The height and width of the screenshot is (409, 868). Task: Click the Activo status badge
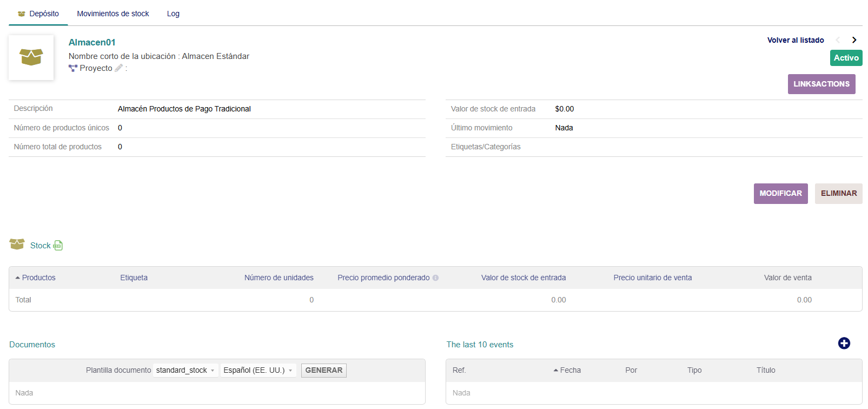point(846,58)
